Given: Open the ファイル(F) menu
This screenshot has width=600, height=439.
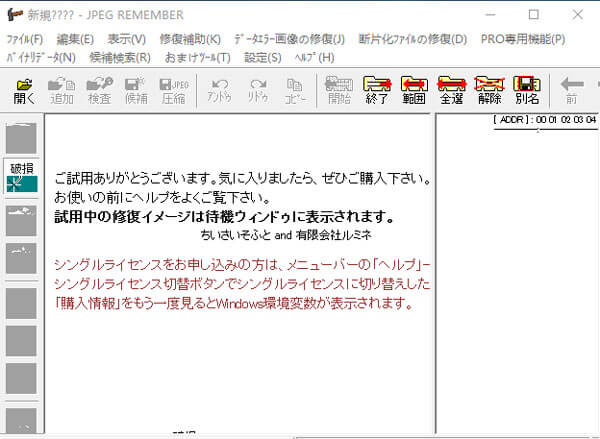Looking at the screenshot, I should [25, 39].
